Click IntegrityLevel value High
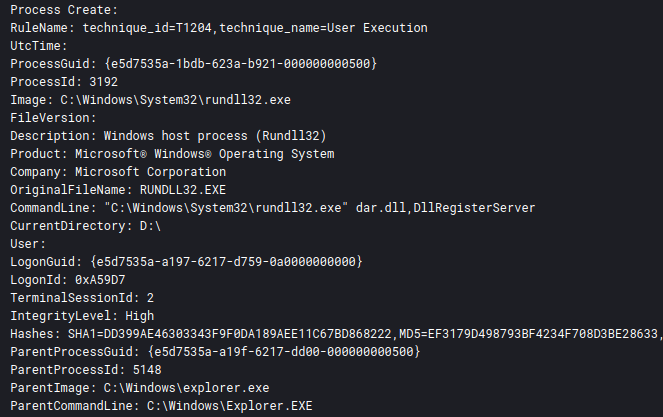Image resolution: width=663 pixels, height=417 pixels. pyautogui.click(x=140, y=316)
